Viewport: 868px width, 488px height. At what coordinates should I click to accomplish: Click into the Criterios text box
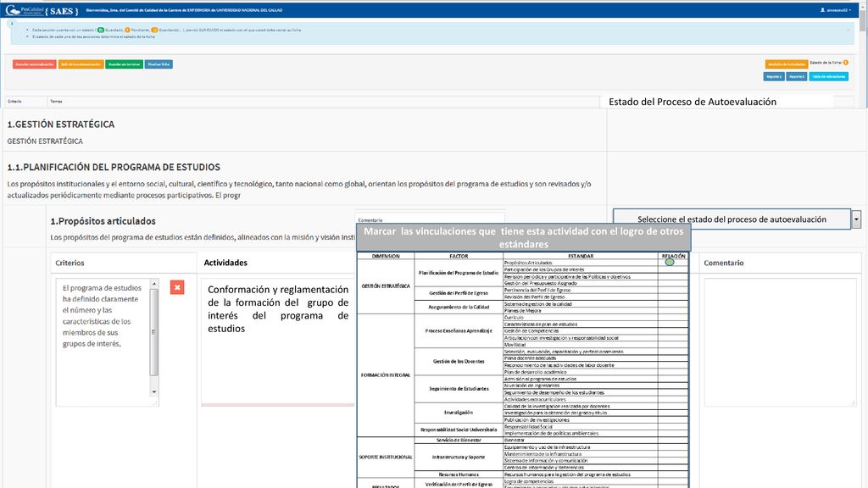point(103,342)
